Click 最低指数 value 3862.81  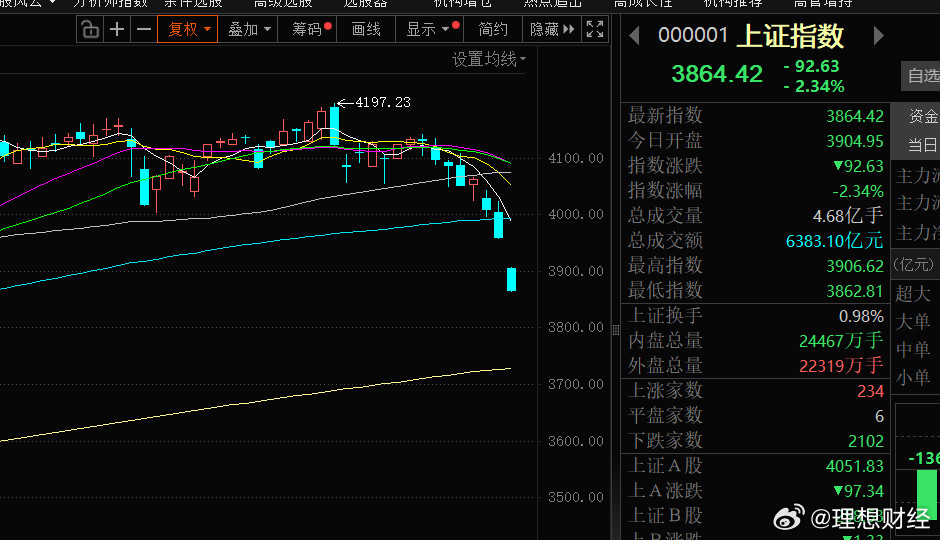coord(855,291)
